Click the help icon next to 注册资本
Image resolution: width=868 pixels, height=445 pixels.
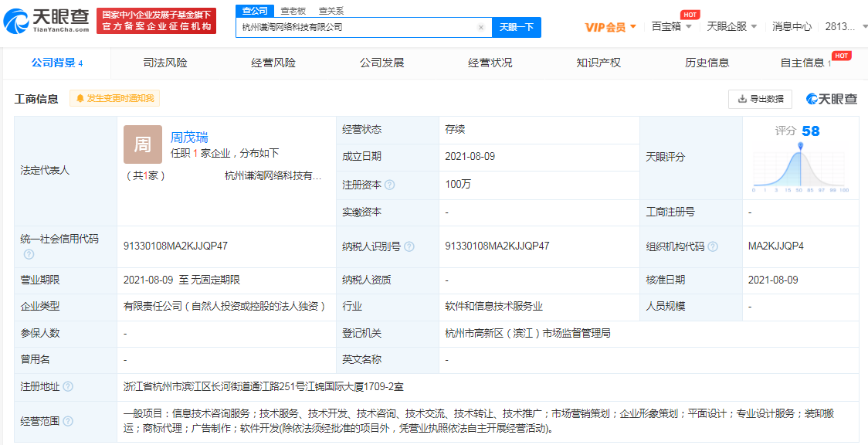click(x=390, y=185)
